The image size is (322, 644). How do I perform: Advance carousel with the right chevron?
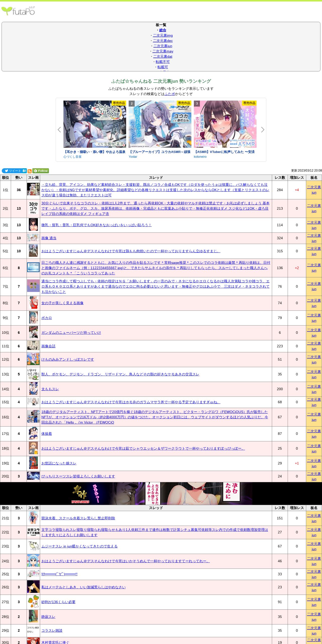[263, 130]
